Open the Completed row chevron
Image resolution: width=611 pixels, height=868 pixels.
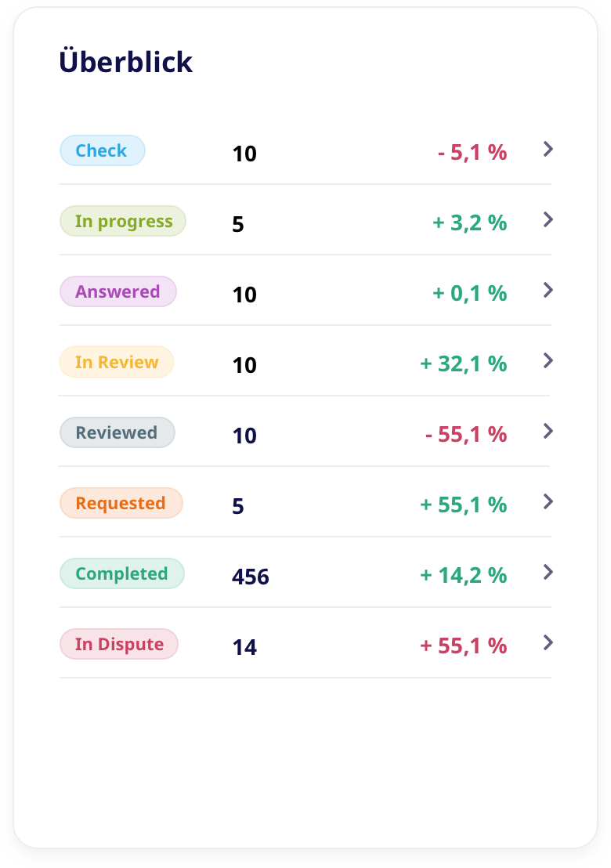point(548,572)
